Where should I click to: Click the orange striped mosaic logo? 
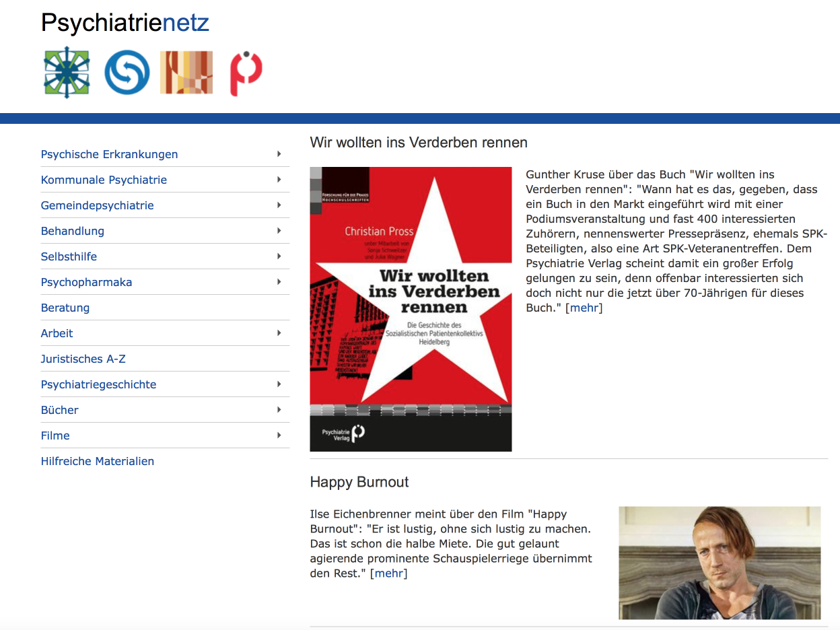[186, 73]
